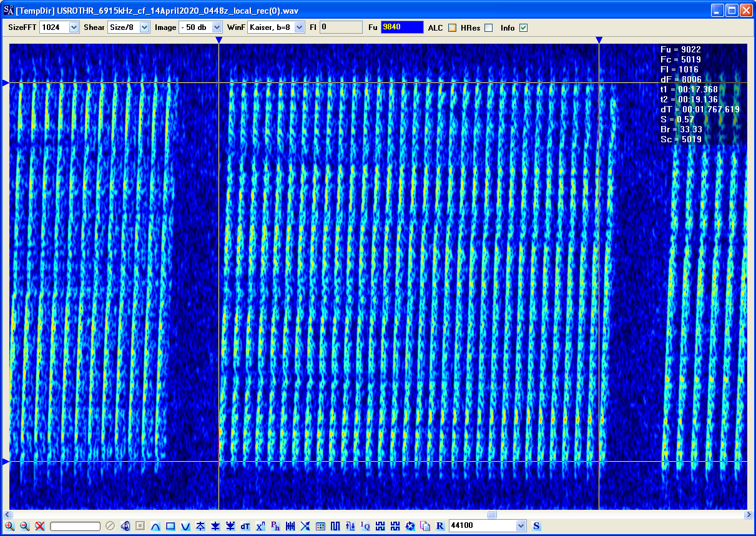
Task: Toggle the HRes checkbox
Action: click(488, 27)
